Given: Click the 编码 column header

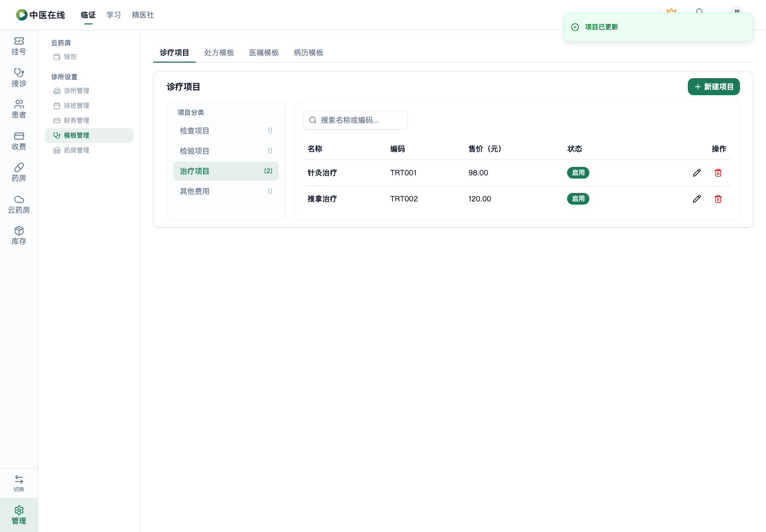Looking at the screenshot, I should pos(397,149).
